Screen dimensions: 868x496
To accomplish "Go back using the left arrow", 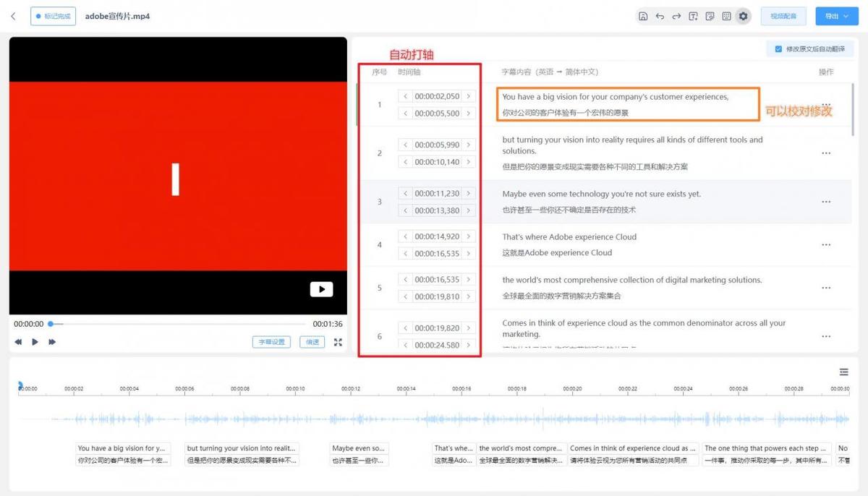I will click(13, 16).
